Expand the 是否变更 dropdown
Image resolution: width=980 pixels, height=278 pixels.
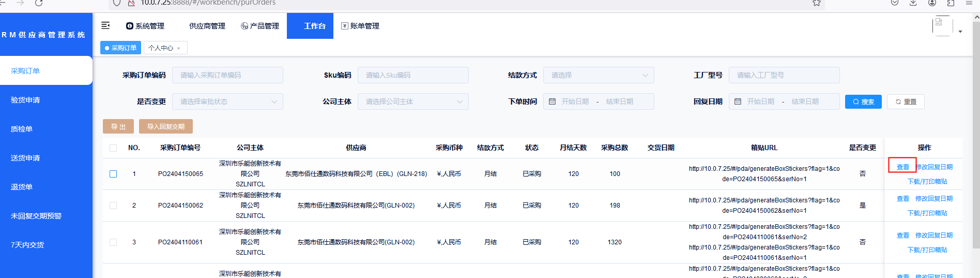(x=227, y=101)
